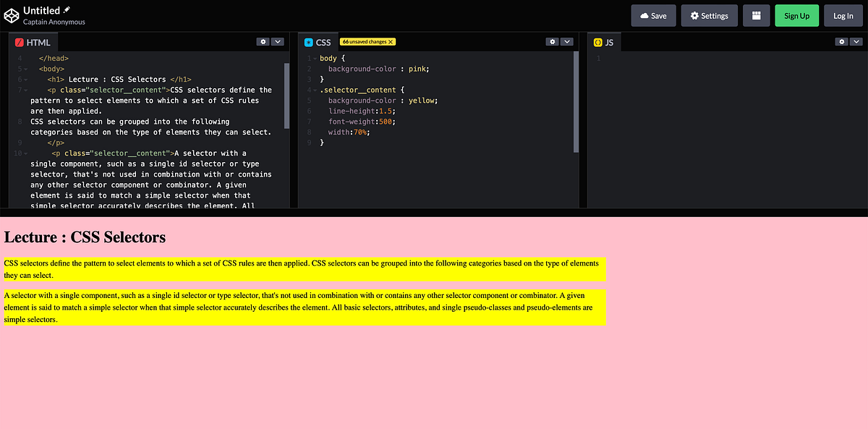Screen dimensions: 868x429
Task: Open the HTML panel gear settings icon
Action: pos(263,42)
